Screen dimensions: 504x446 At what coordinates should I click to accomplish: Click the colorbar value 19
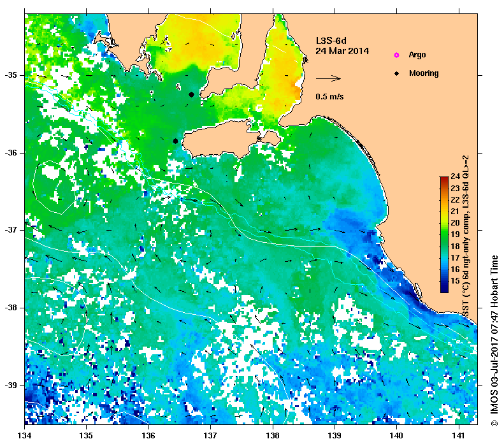point(455,234)
